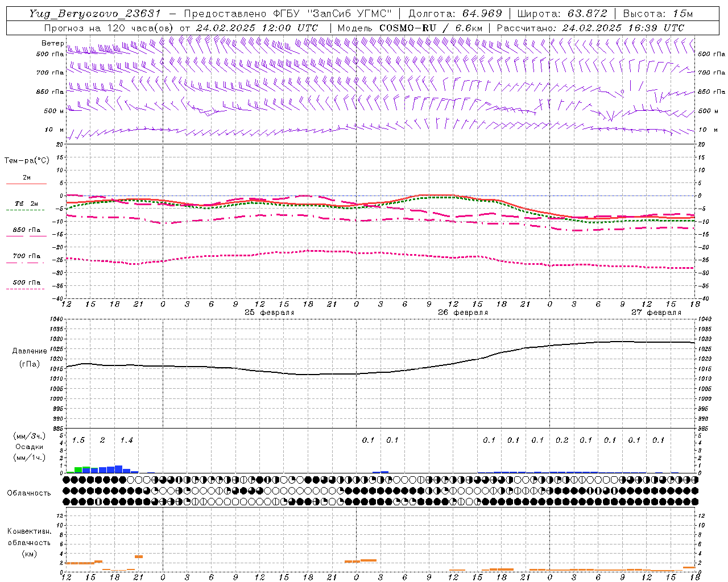The height and width of the screenshot is (582, 728).
Task: Click the 'Облачность' cloud cover label
Action: pyautogui.click(x=29, y=493)
